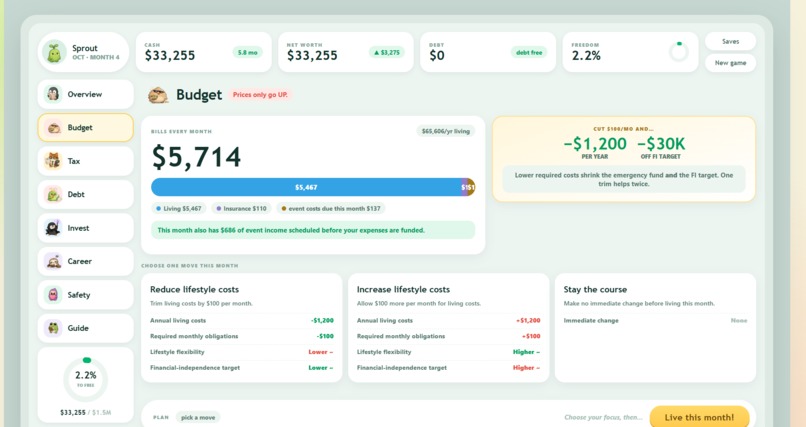Click Immediate change None row

(x=655, y=321)
